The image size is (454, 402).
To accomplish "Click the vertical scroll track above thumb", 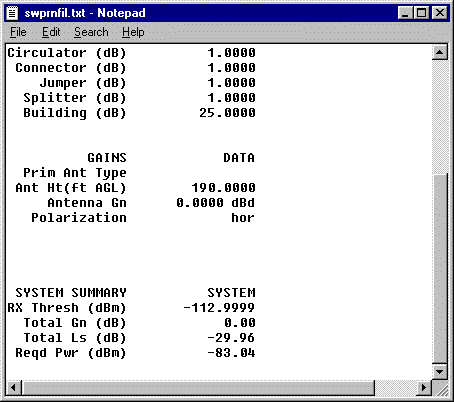I will point(440,117).
